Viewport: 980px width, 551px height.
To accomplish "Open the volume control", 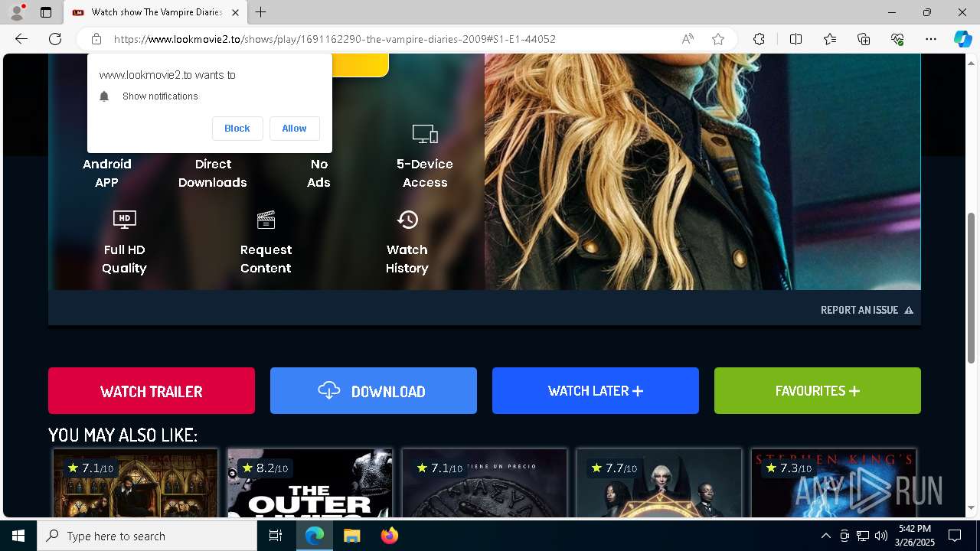I will pos(881,536).
